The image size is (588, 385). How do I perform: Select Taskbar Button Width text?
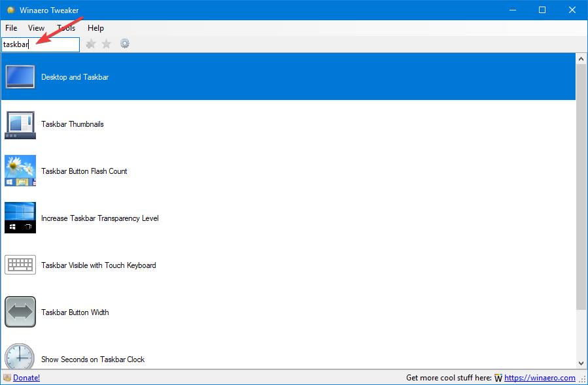(75, 312)
